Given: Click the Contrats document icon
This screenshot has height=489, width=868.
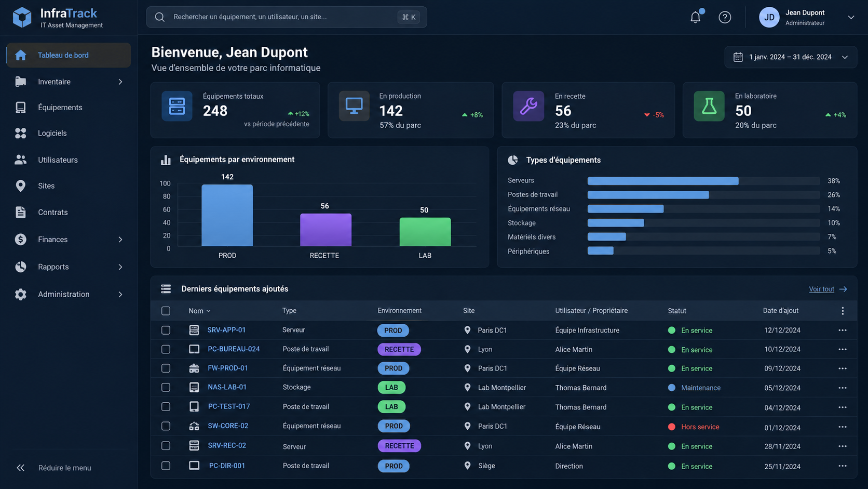Looking at the screenshot, I should [x=21, y=213].
